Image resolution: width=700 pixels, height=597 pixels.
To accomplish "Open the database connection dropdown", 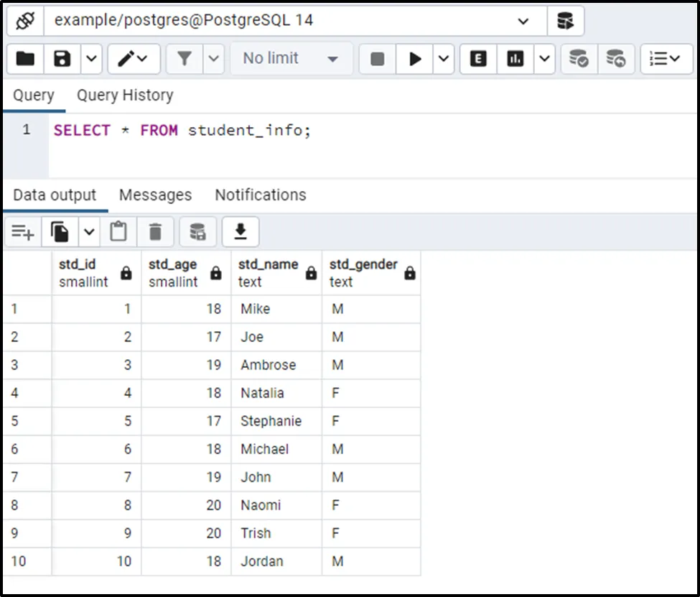I will 523,21.
